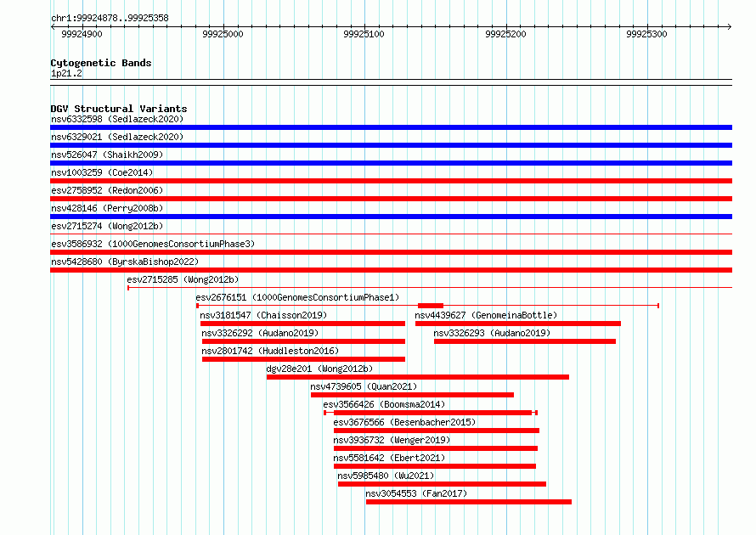Click the esv2715285 (Wong2012b) label

(x=183, y=279)
